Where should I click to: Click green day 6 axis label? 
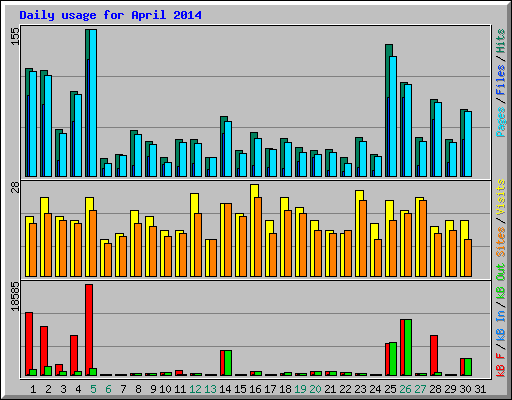click(x=108, y=389)
